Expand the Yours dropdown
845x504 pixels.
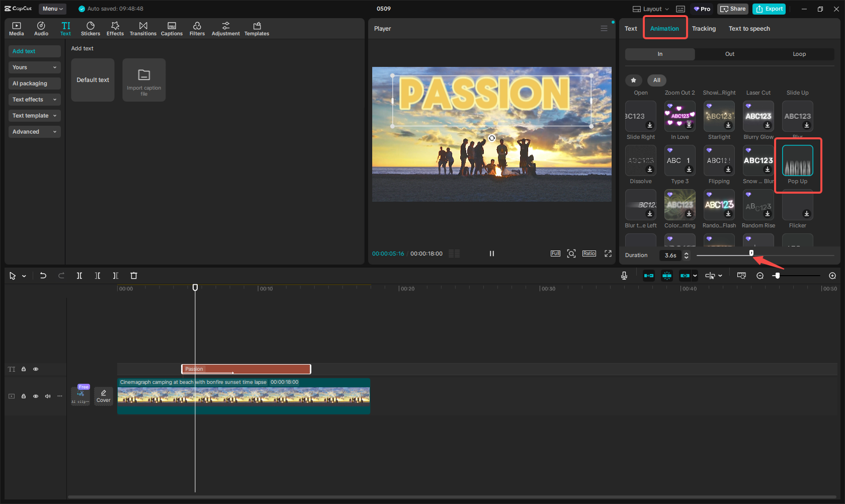click(x=34, y=67)
